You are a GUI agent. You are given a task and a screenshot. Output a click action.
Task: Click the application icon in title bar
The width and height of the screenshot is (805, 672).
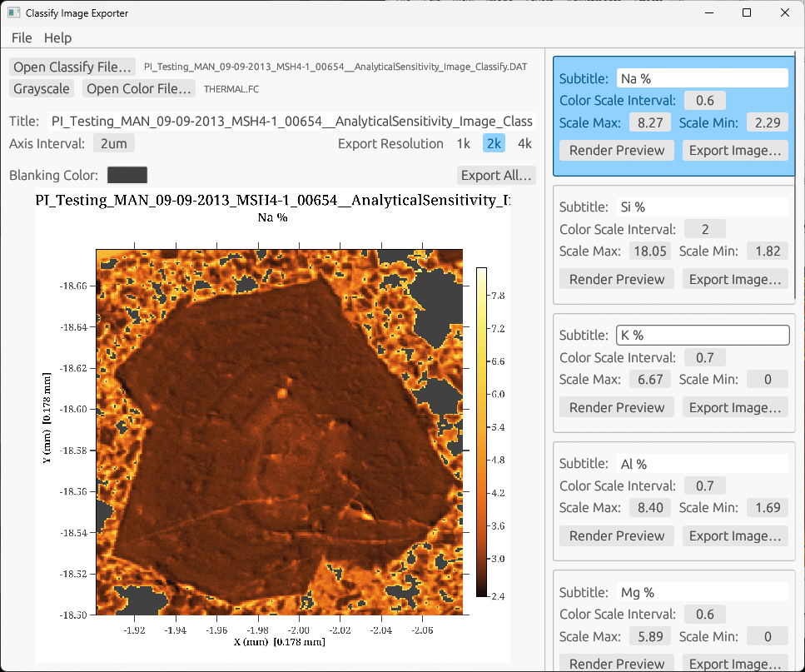click(x=12, y=13)
